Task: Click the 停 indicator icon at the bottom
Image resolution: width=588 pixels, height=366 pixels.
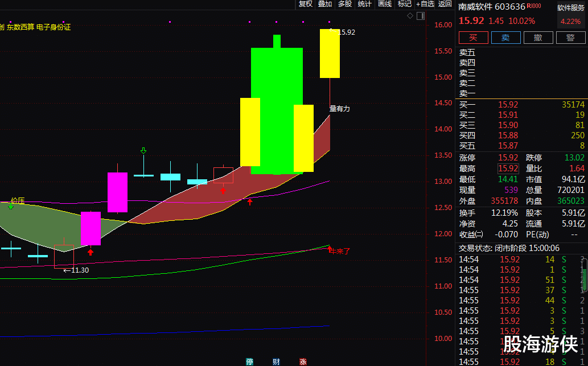Action: [249, 362]
